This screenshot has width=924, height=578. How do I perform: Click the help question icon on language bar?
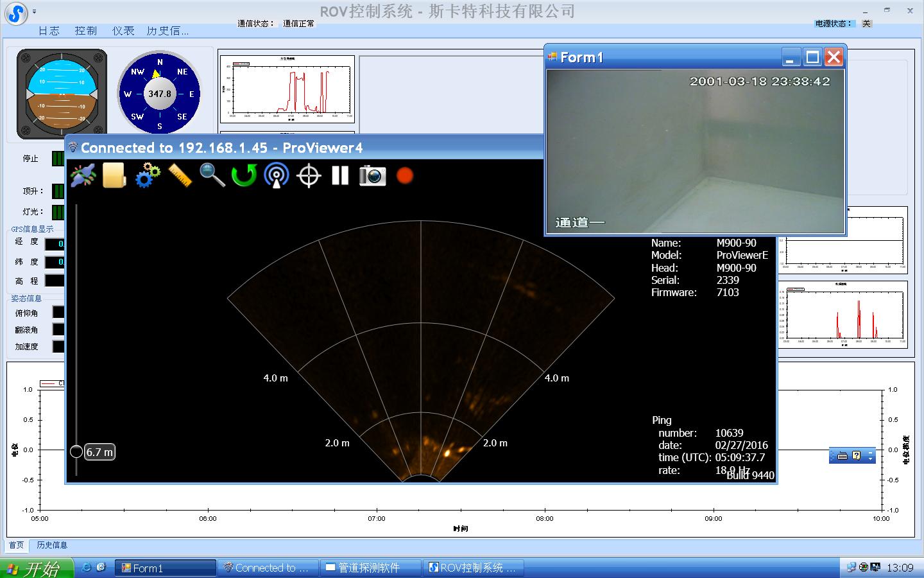coord(856,455)
